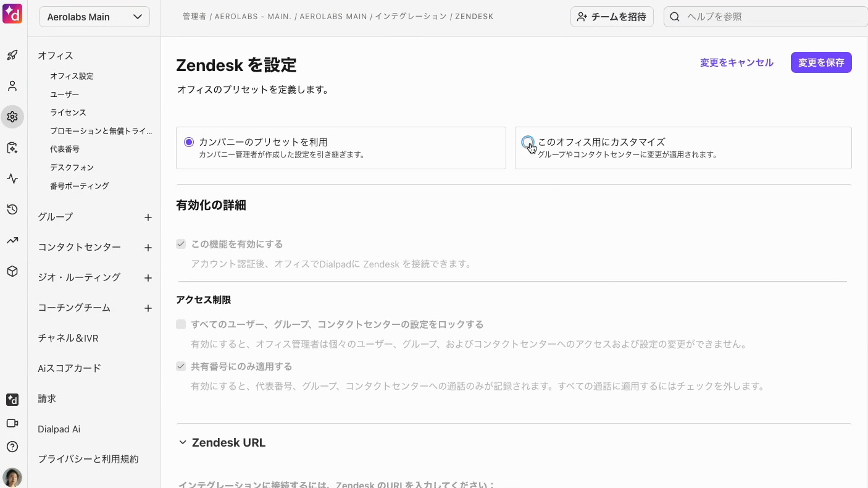Open プロモーションと無償トライ… in sidebar
The width and height of the screenshot is (868, 488).
pyautogui.click(x=101, y=131)
